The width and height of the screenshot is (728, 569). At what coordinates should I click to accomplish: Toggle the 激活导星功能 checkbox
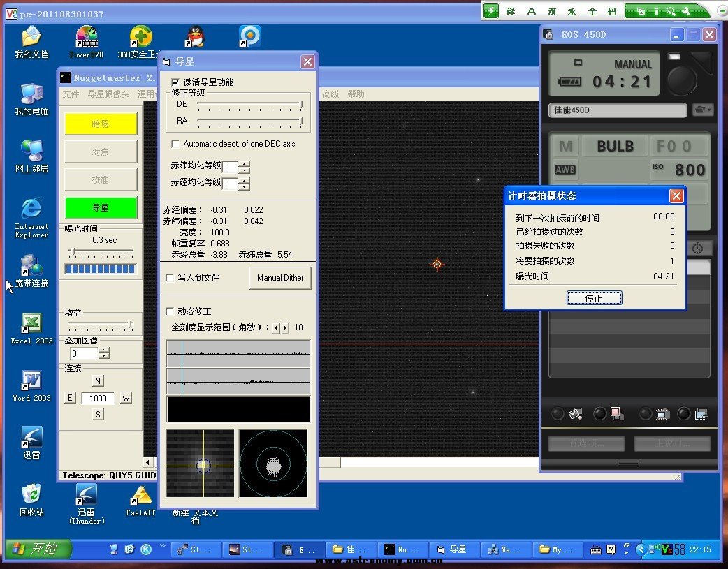tap(175, 82)
